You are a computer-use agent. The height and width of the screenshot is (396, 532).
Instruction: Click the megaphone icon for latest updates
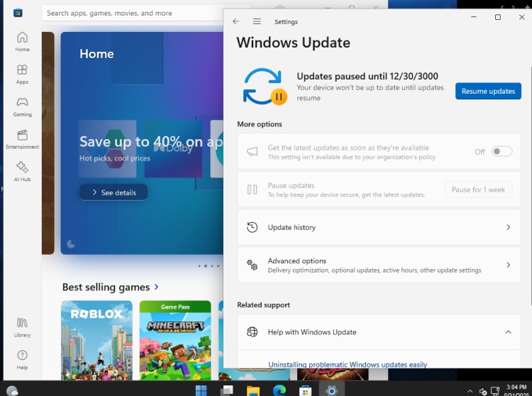point(252,151)
